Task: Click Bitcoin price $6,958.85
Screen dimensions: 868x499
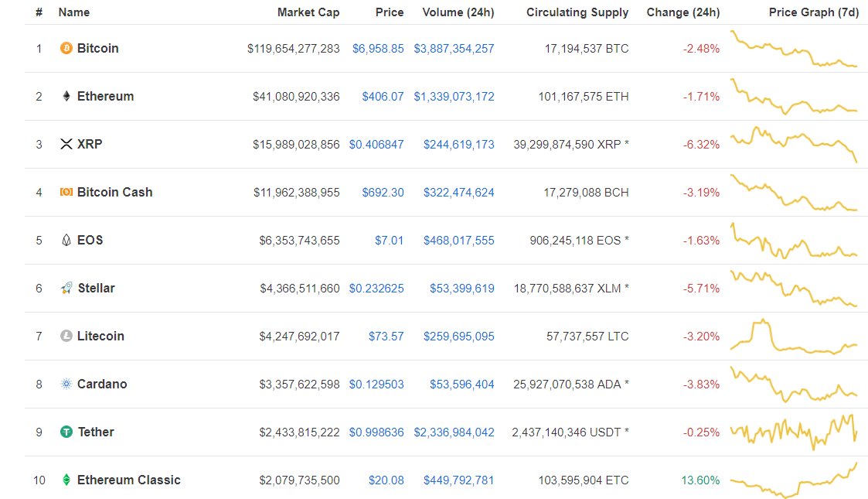Action: click(378, 49)
